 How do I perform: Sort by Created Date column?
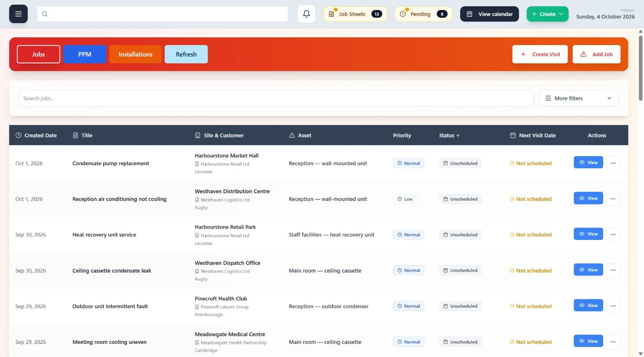click(36, 135)
